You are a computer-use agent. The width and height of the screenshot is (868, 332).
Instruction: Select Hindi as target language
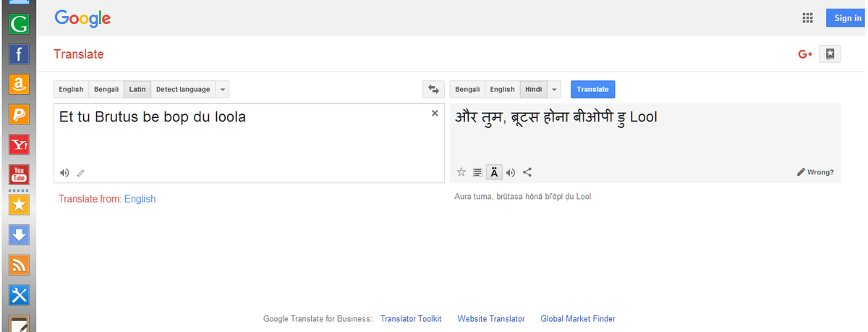click(534, 90)
